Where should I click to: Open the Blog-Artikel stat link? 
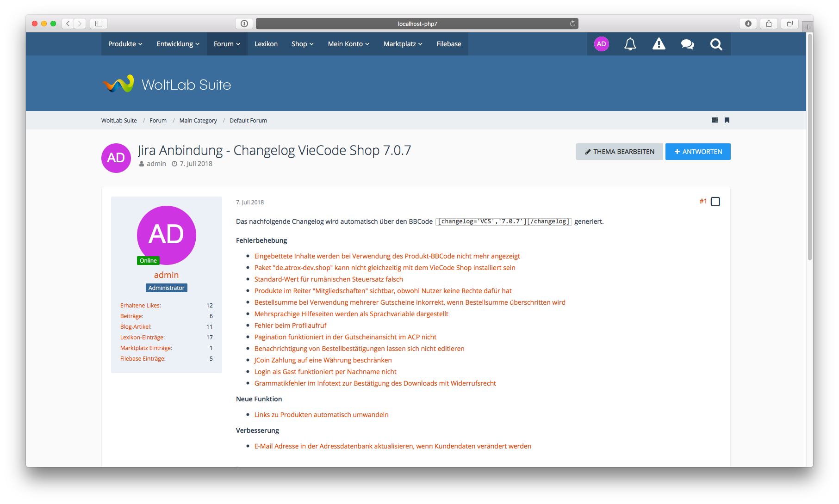click(136, 327)
